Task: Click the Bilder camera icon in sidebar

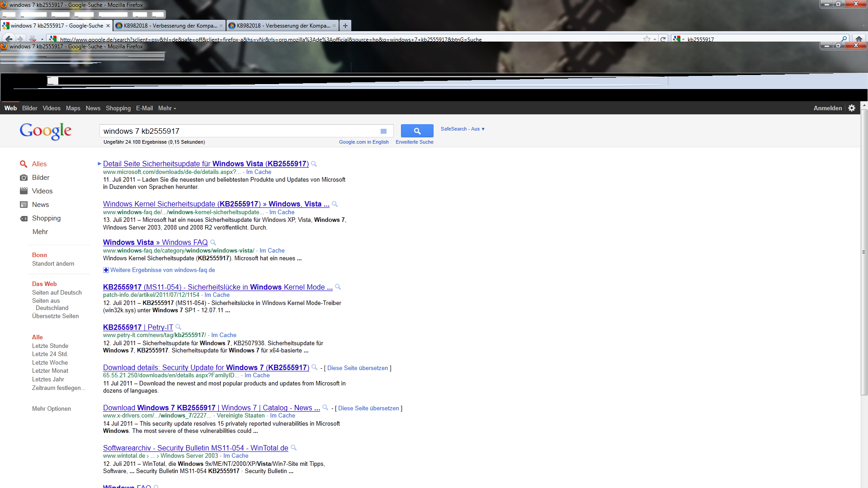Action: 24,178
